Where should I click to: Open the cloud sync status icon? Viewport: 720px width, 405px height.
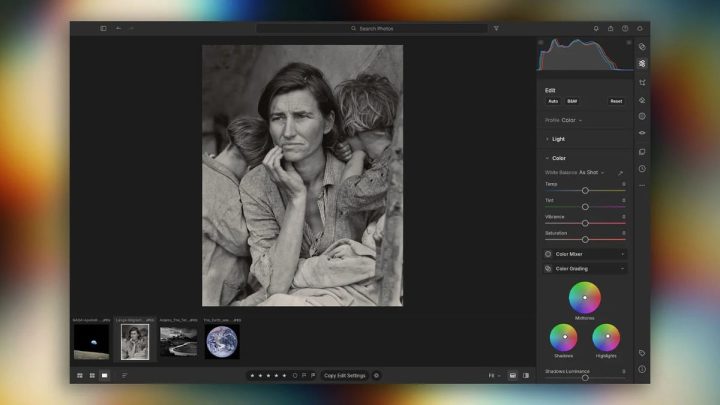[x=640, y=28]
